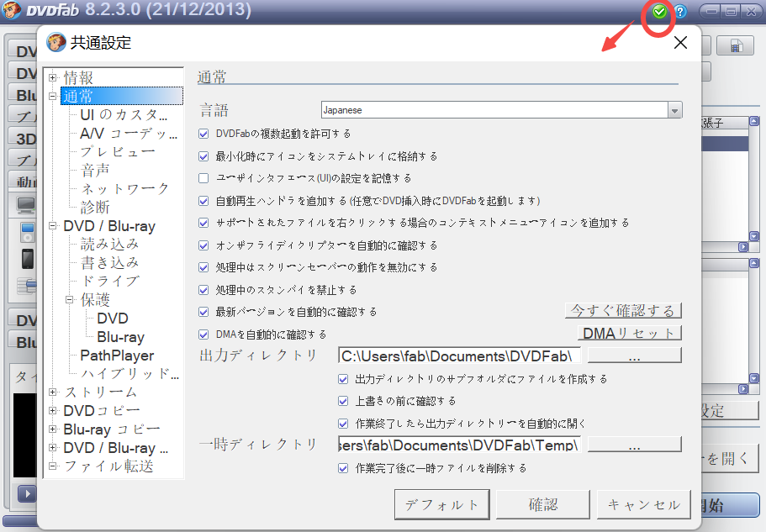Uncheck allowing multiple DVDFab instances
Image resolution: width=766 pixels, height=532 pixels.
(203, 133)
